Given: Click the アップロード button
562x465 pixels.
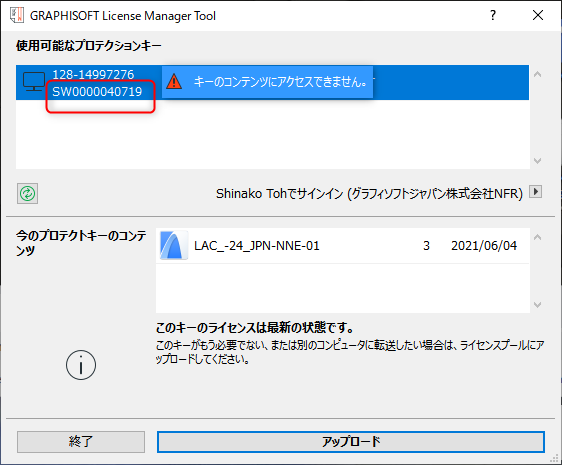Looking at the screenshot, I should 351,442.
